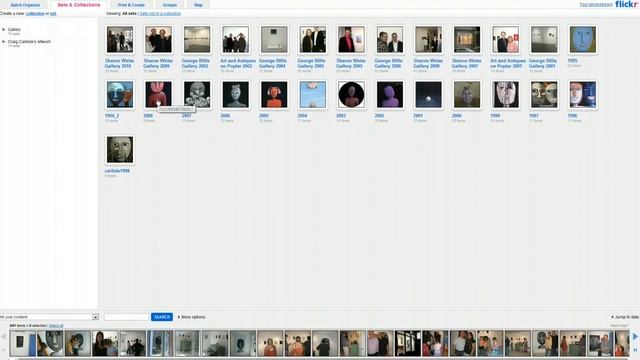
Task: Select the Gallery collection label
Action: [x=14, y=29]
